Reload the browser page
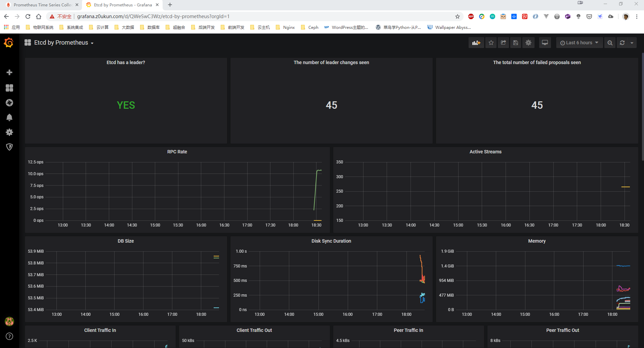 tap(28, 16)
